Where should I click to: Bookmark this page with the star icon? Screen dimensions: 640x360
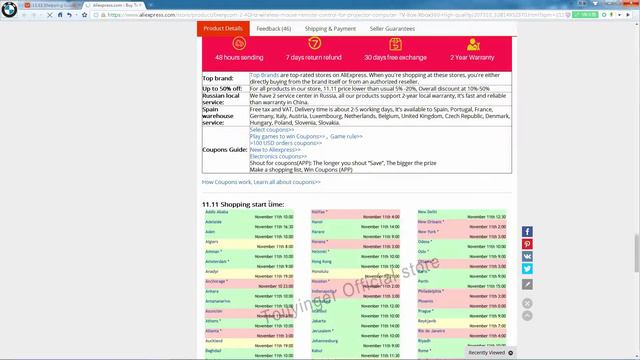(x=84, y=15)
